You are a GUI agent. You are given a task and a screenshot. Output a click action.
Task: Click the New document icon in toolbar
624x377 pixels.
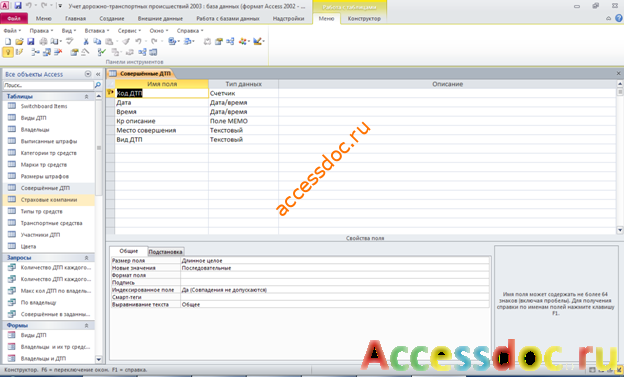pyautogui.click(x=8, y=41)
